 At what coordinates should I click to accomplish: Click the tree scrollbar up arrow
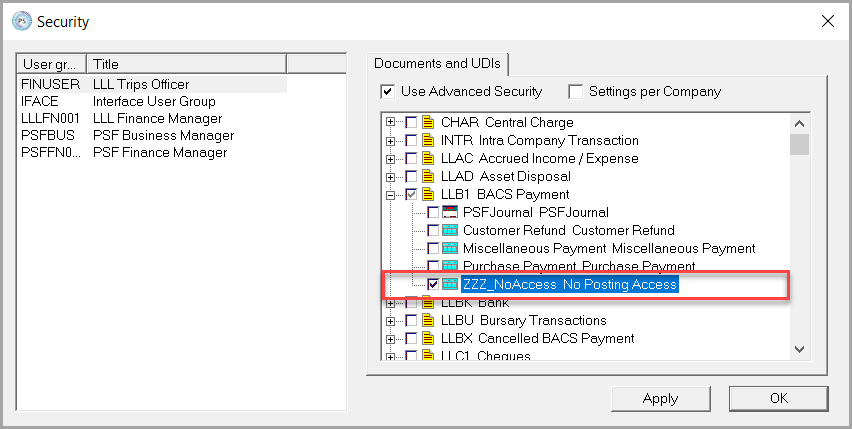[799, 124]
